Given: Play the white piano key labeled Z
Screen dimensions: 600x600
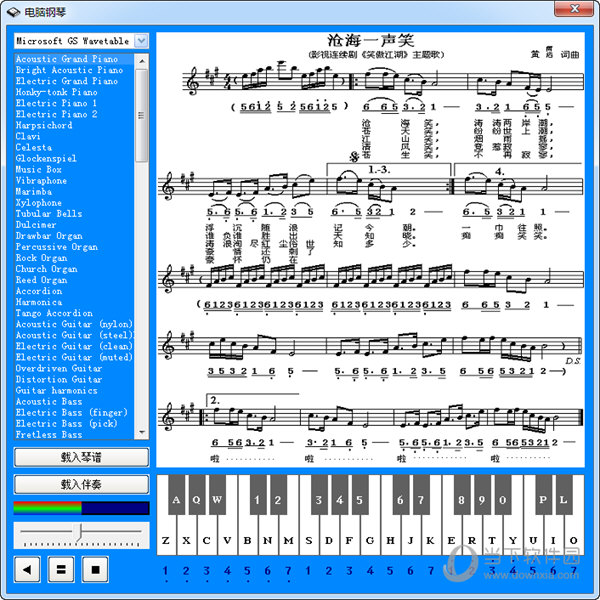Looking at the screenshot, I should 165,540.
